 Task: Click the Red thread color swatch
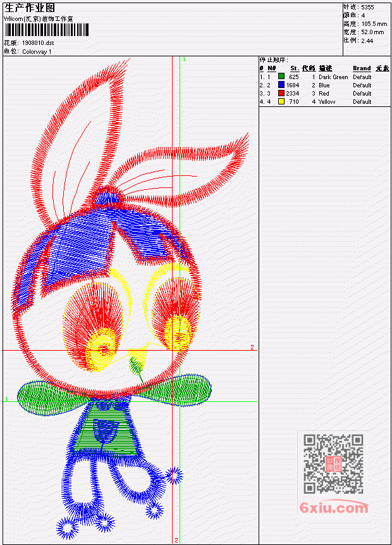[x=281, y=93]
